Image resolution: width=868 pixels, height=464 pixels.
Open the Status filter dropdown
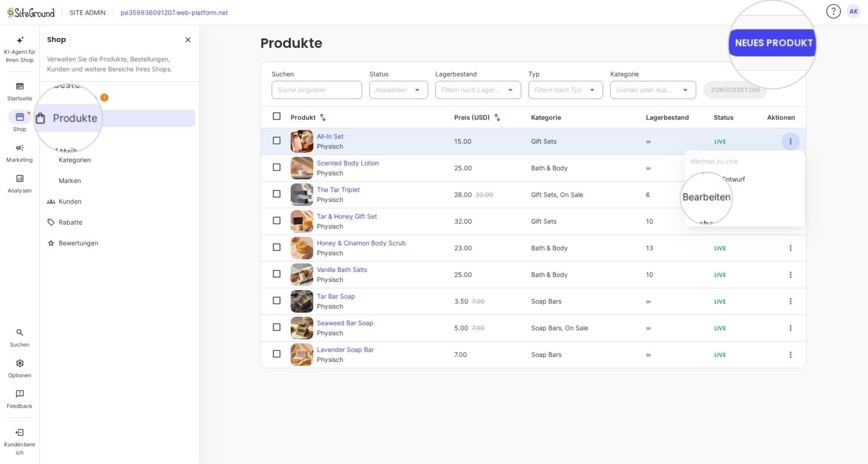click(x=398, y=90)
